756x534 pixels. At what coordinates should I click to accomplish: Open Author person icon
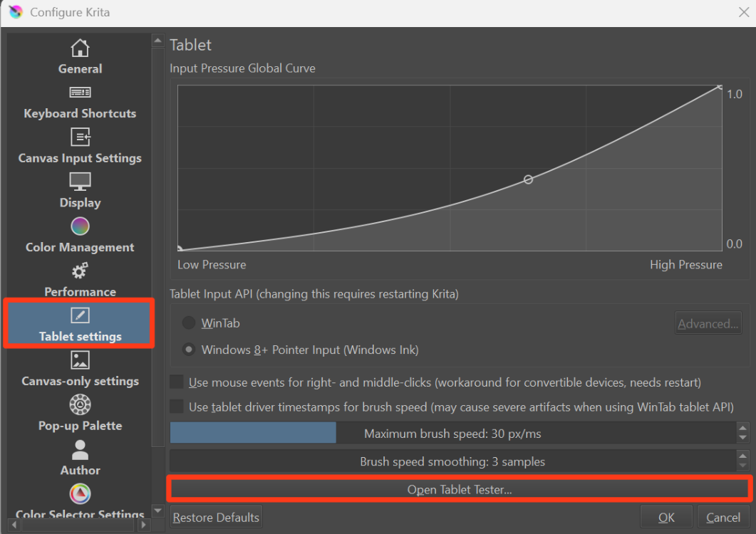point(80,450)
